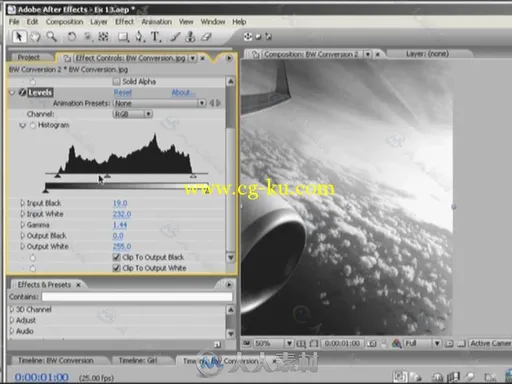Select the Rotation tool

[x=71, y=37]
